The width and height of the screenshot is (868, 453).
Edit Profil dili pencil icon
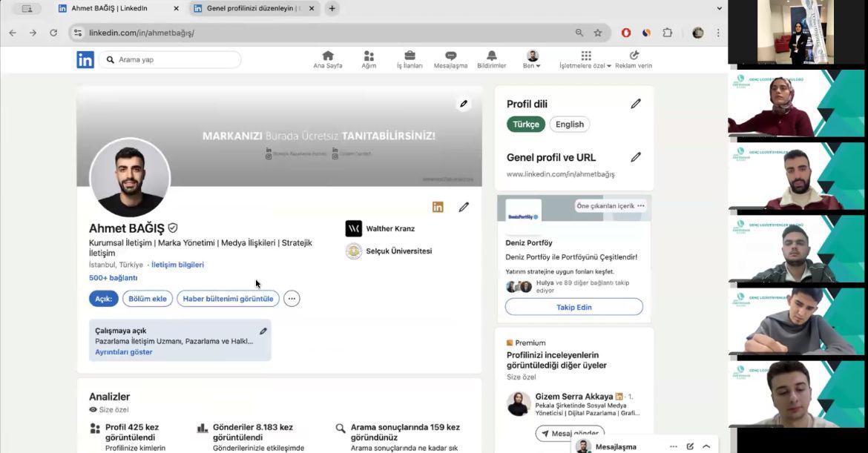[x=636, y=104]
